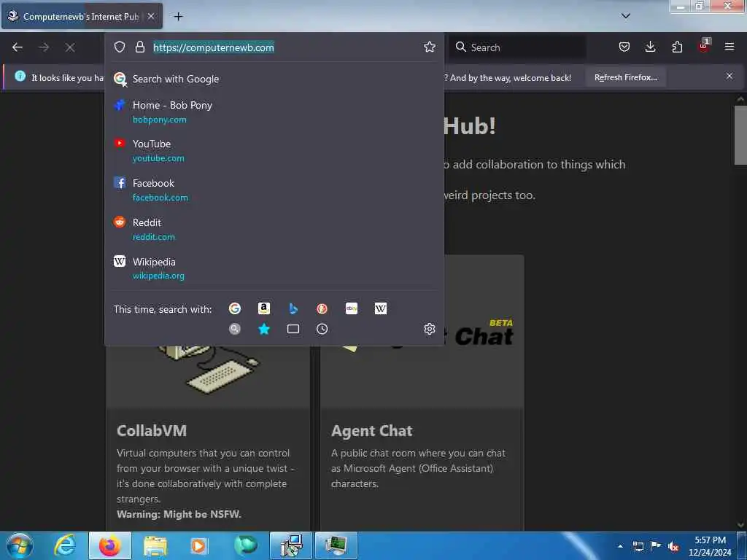Image resolution: width=747 pixels, height=560 pixels.
Task: Select the Home - Bob Pony suggestion
Action: 274,112
